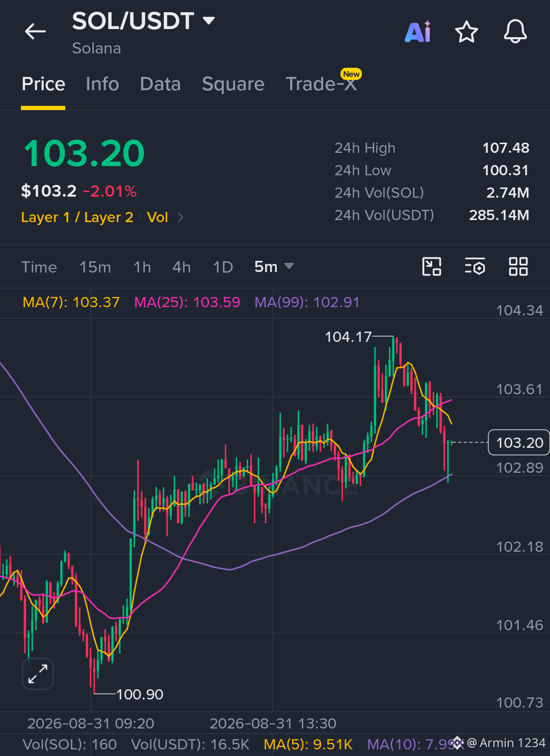Select the 15m interval

pyautogui.click(x=95, y=267)
